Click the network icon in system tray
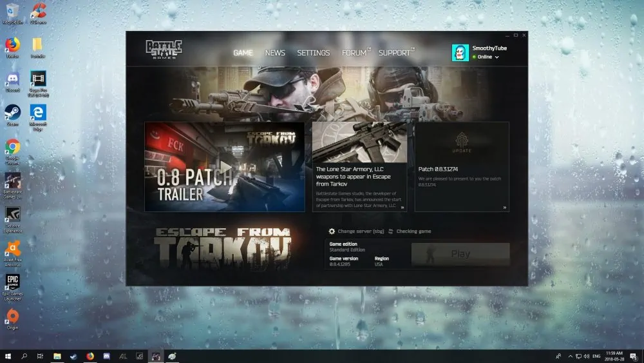 [x=578, y=356]
